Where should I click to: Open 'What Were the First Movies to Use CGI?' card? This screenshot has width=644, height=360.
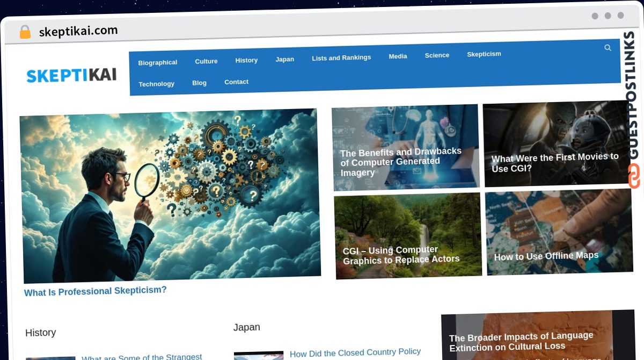click(x=556, y=144)
